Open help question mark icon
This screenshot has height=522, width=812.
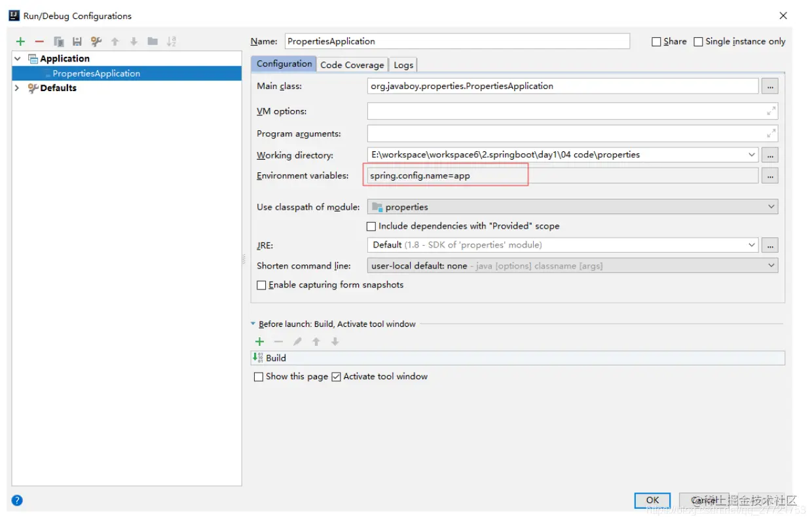tap(17, 500)
